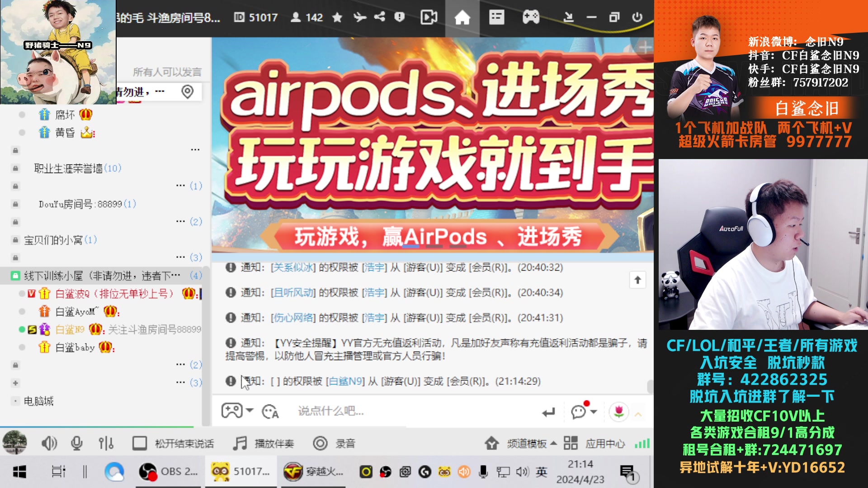Image resolution: width=868 pixels, height=488 pixels.
Task: Toggle the microphone in the bottom toolbar
Action: point(76,444)
